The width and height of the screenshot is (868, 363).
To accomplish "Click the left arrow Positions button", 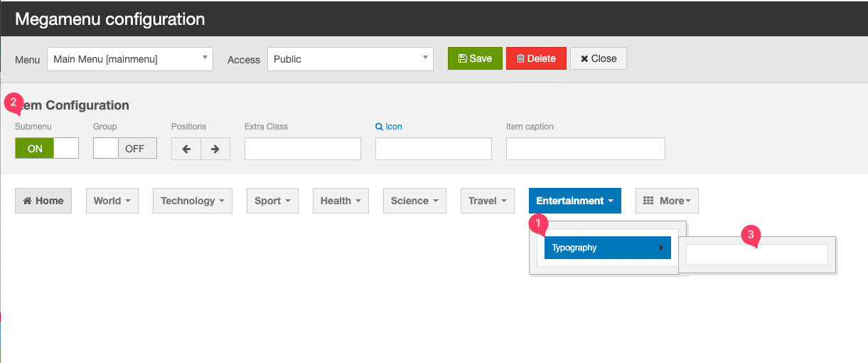I will pyautogui.click(x=186, y=149).
